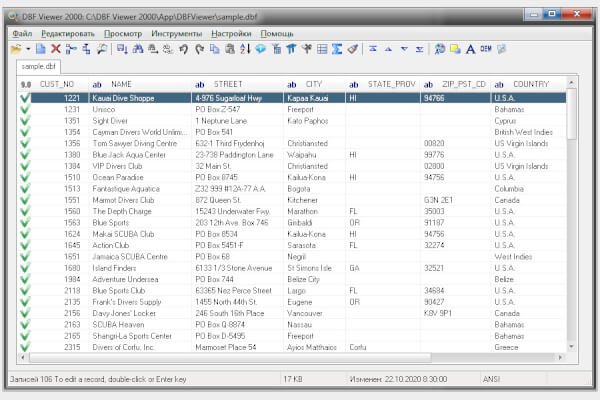The width and height of the screenshot is (600, 400).
Task: Click the Paste clipboard icon
Action: click(x=230, y=49)
